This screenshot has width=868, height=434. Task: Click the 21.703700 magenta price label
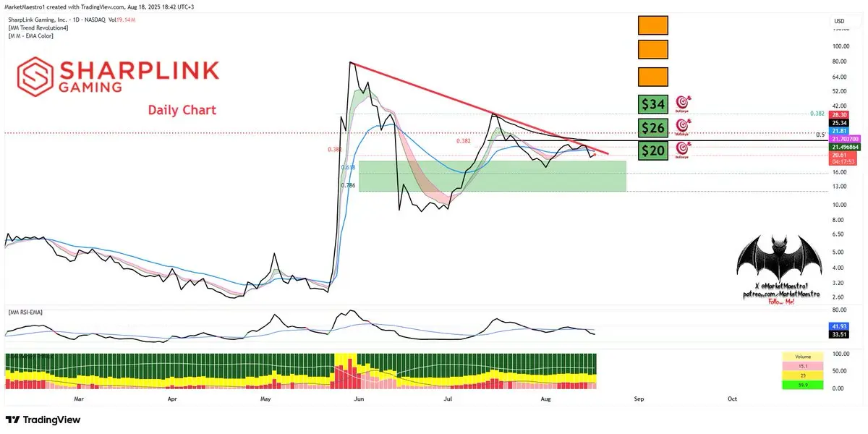[x=845, y=138]
